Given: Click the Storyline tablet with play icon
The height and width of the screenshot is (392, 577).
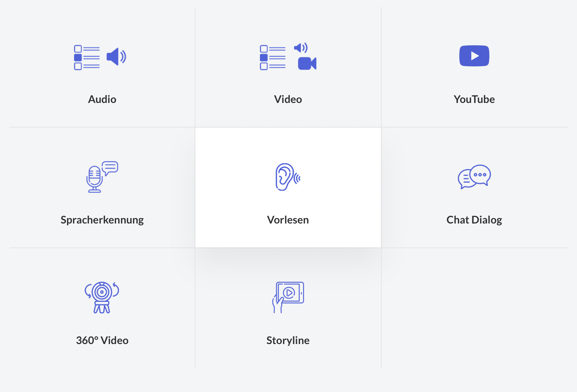Looking at the screenshot, I should tap(288, 297).
